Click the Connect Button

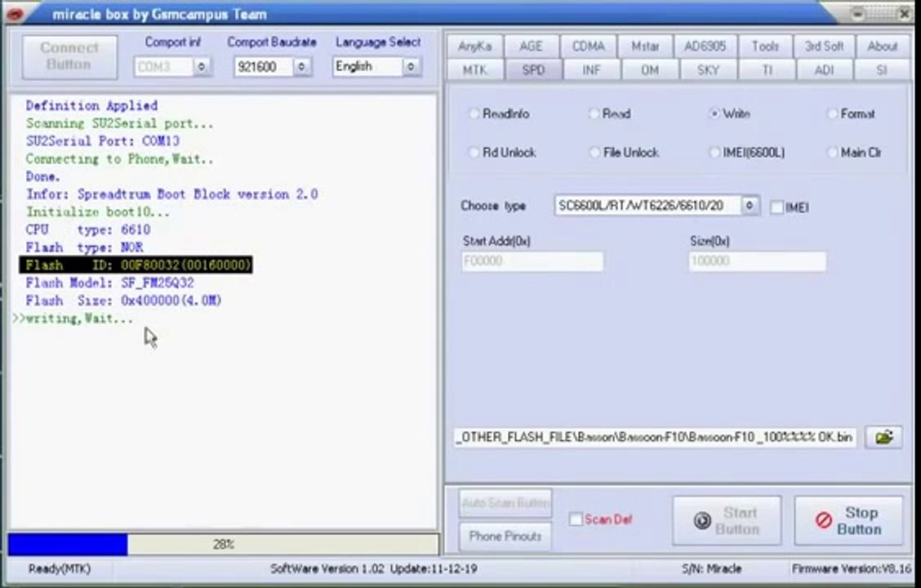69,56
